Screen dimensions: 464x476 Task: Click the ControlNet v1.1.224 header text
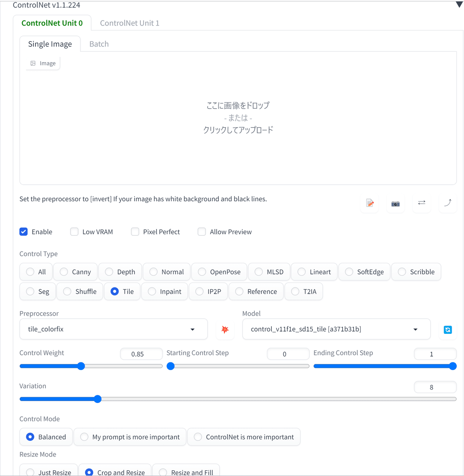(x=46, y=5)
